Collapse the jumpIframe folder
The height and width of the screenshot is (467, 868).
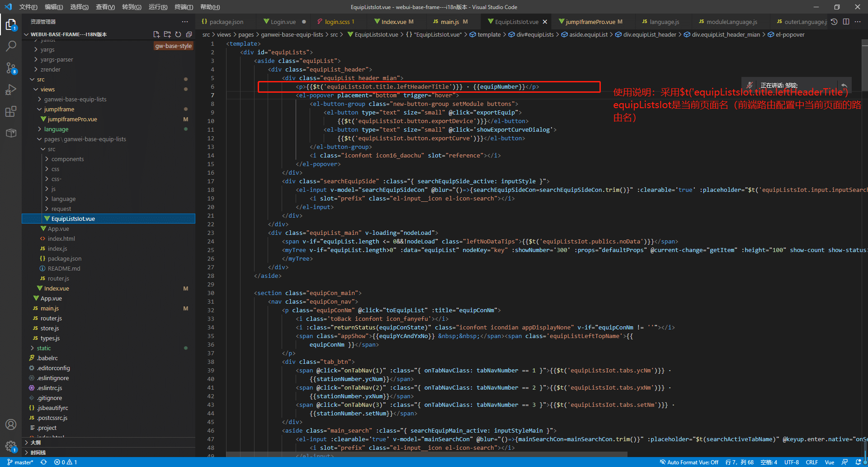59,110
